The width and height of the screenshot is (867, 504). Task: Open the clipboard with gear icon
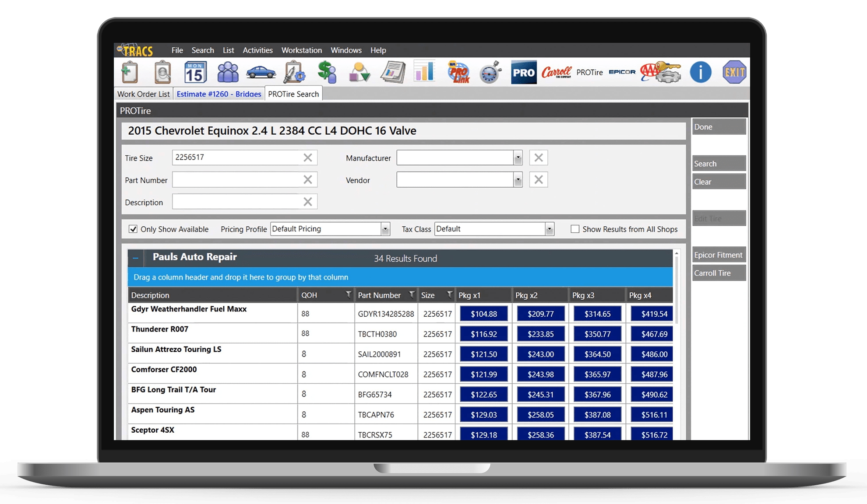click(294, 72)
